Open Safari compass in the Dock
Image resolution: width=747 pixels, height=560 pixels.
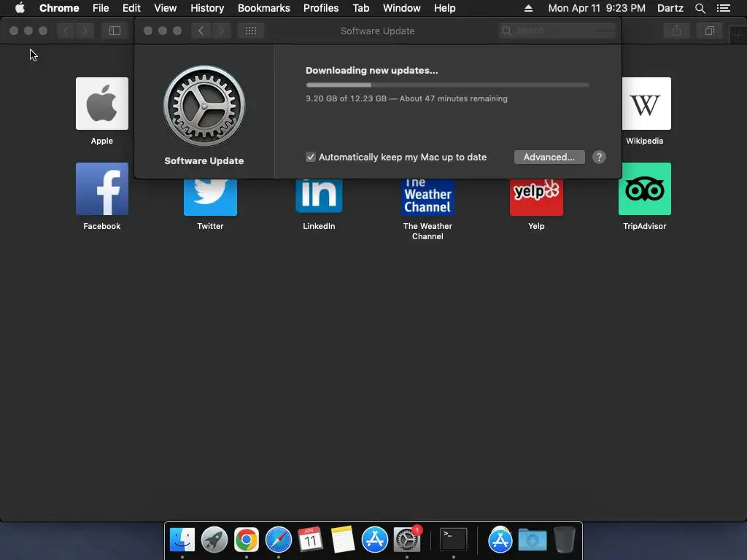pos(278,540)
